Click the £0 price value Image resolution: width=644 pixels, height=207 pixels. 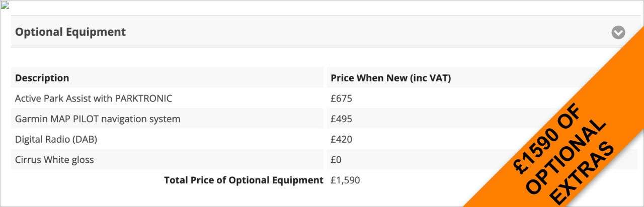pyautogui.click(x=336, y=160)
